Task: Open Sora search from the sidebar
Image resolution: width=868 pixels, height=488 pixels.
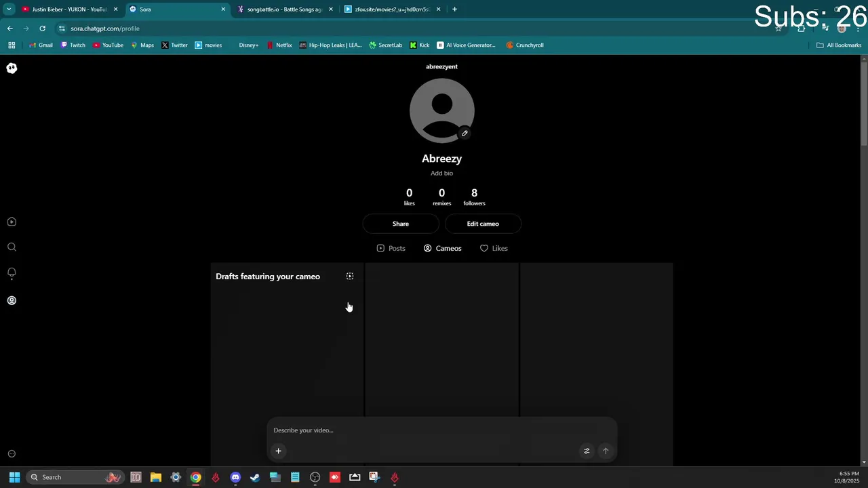Action: click(x=12, y=247)
